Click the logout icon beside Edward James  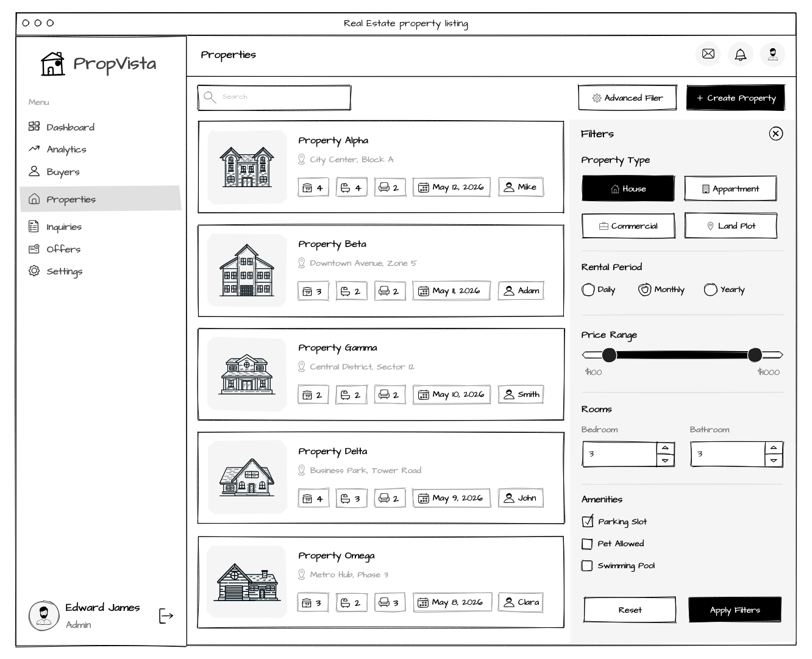coord(166,616)
